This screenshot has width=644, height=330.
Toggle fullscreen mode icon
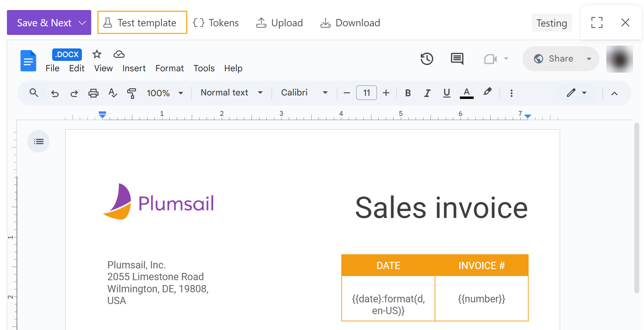pyautogui.click(x=597, y=22)
